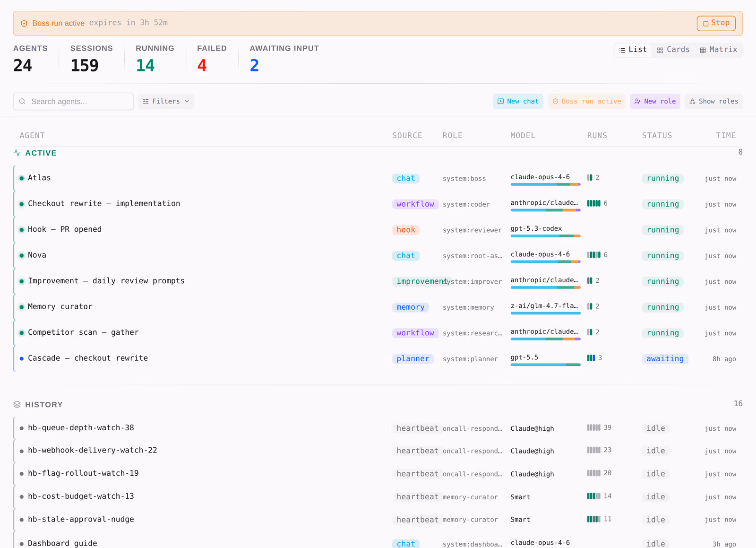Click the planner source tag
756x548 pixels.
click(x=413, y=359)
